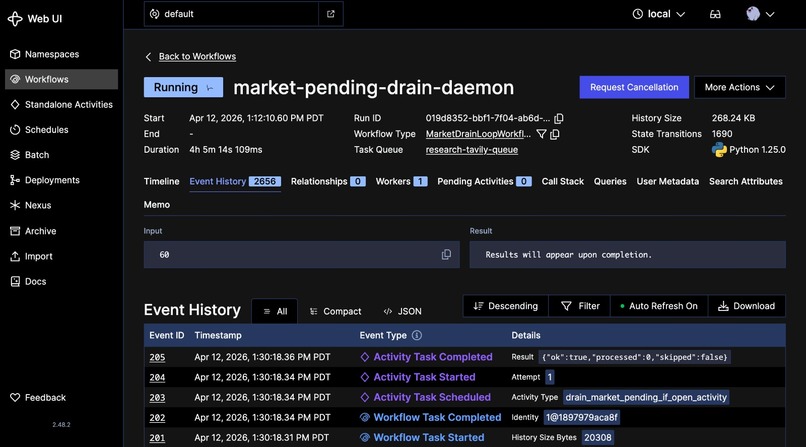Download the event history

pos(746,306)
